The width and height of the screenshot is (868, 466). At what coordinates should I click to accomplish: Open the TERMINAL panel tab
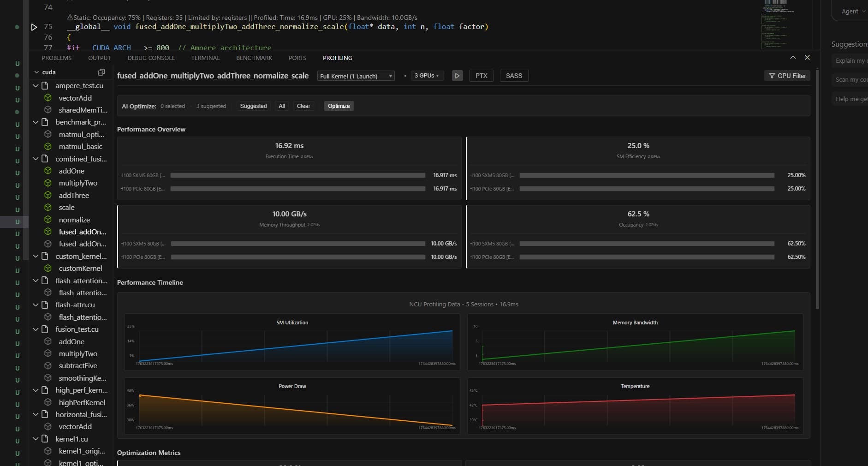click(x=206, y=58)
